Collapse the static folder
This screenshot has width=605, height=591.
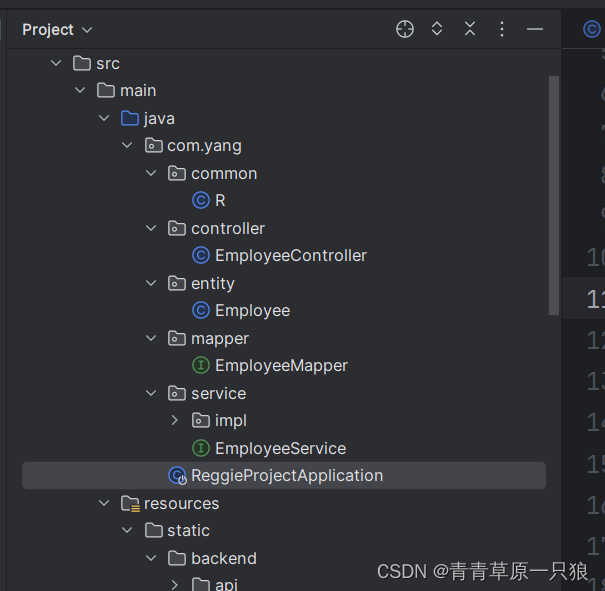click(x=127, y=530)
